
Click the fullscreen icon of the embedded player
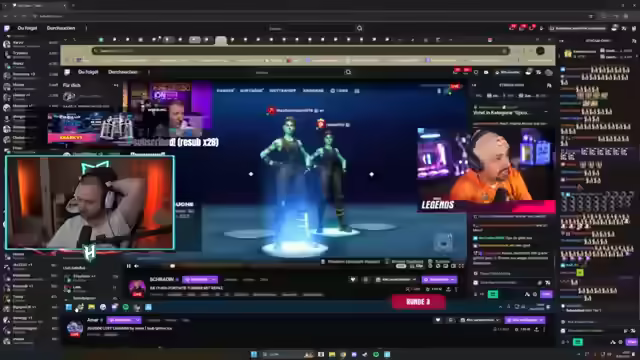(x=461, y=266)
